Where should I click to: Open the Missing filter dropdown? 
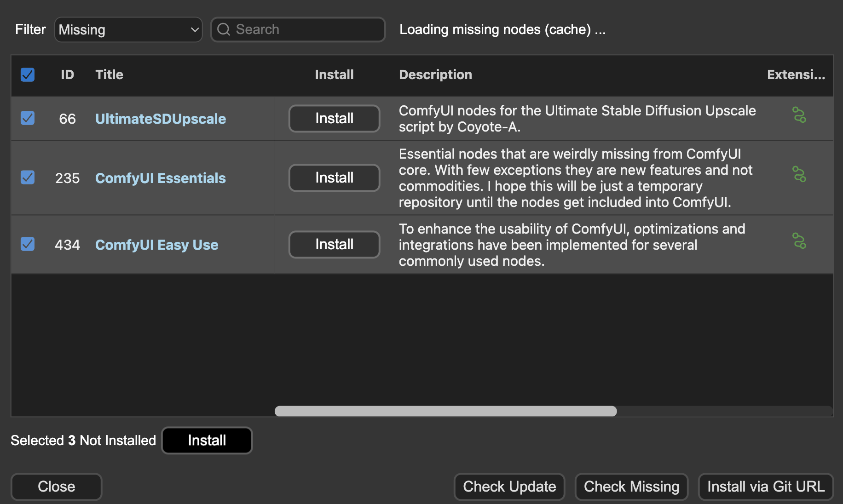(128, 30)
